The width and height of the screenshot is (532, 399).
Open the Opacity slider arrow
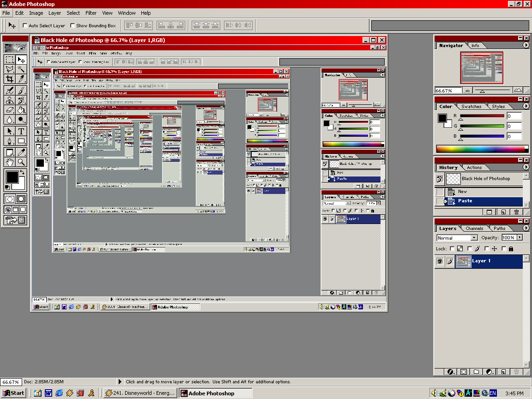click(x=520, y=237)
